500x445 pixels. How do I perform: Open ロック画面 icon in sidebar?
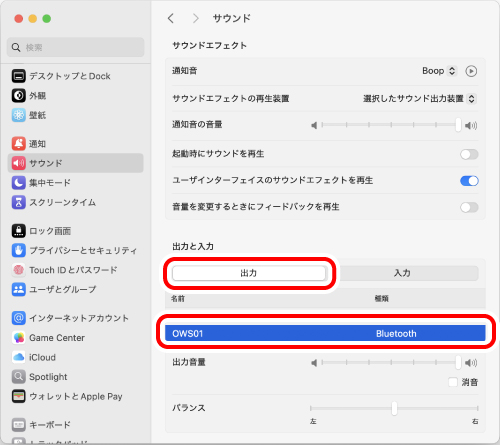(19, 231)
